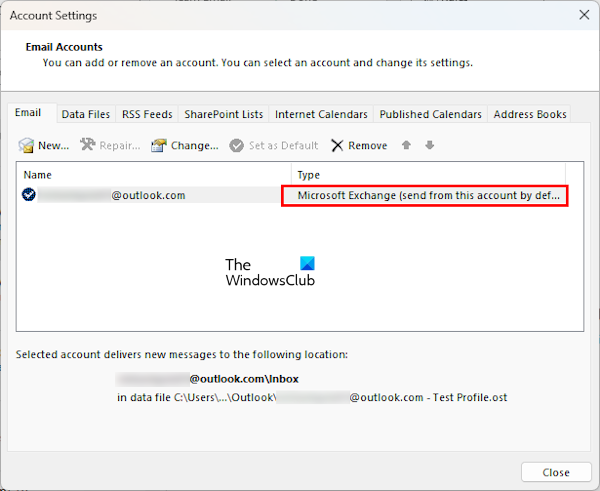The width and height of the screenshot is (600, 491).
Task: Click the Change account icon
Action: pos(159,145)
